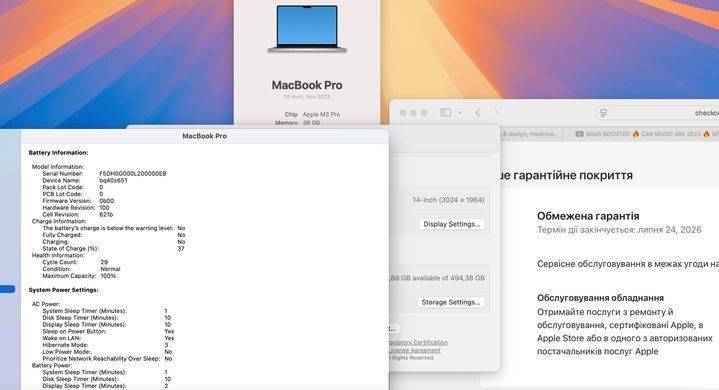The image size is (719, 390).
Task: Go forward in Safari
Action: tap(496, 112)
